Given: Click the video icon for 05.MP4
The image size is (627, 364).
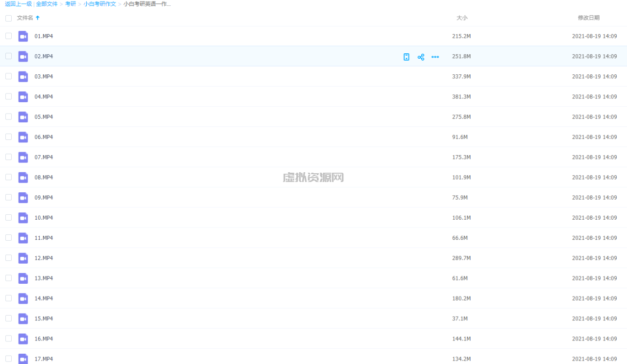Looking at the screenshot, I should (23, 117).
